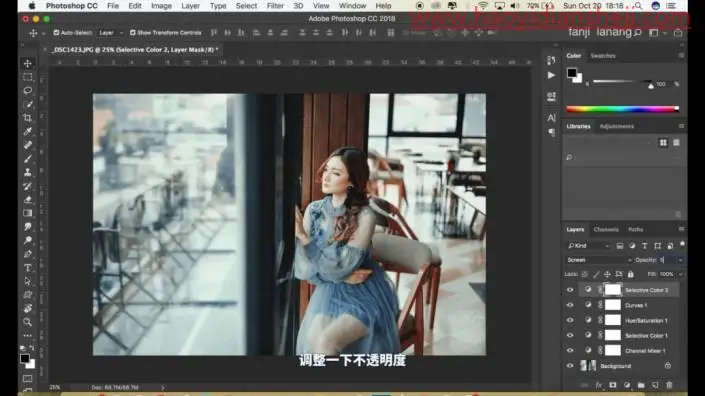Click the rainbow color spectrum bar
This screenshot has height=396, width=705.
(x=622, y=108)
